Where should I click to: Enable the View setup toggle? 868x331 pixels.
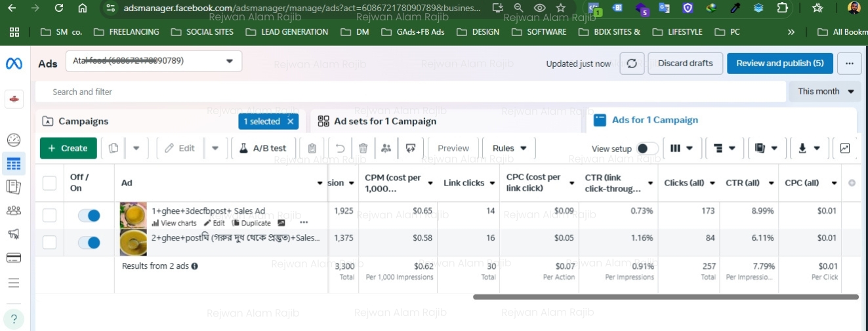click(647, 149)
